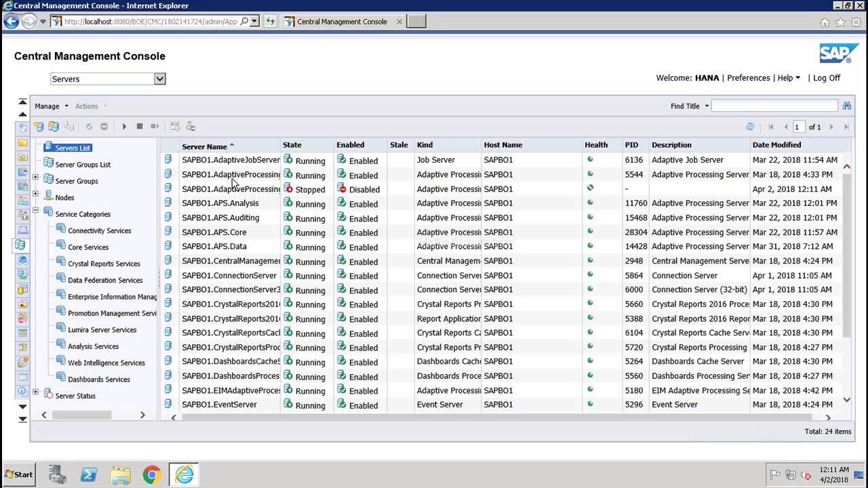Open the Manage menu
The image size is (868, 488).
coord(51,106)
